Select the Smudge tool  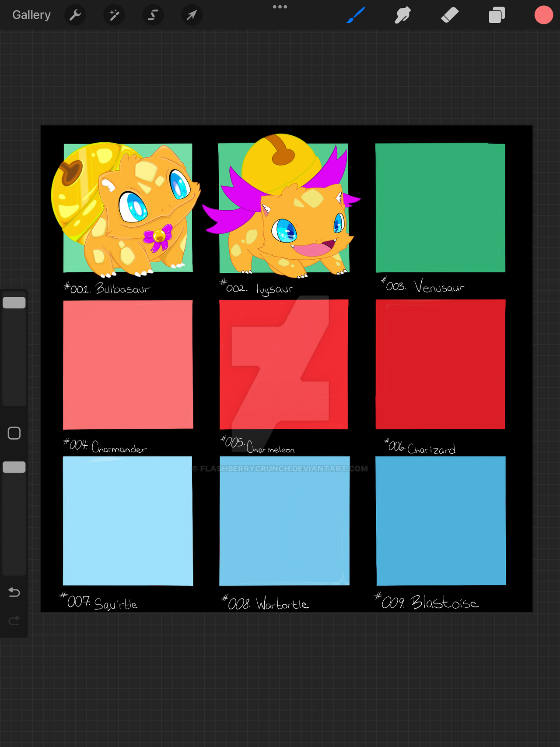[402, 15]
